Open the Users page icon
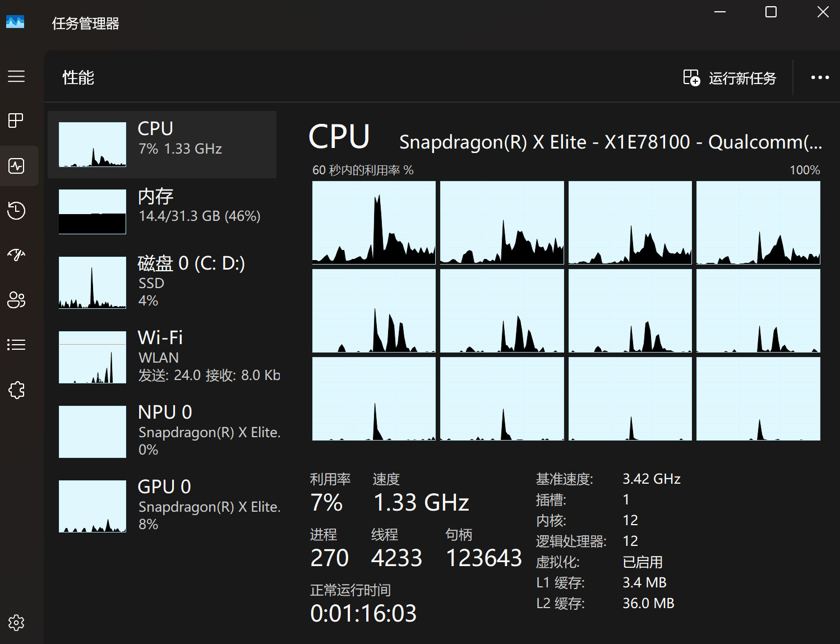This screenshot has height=644, width=840. tap(16, 300)
